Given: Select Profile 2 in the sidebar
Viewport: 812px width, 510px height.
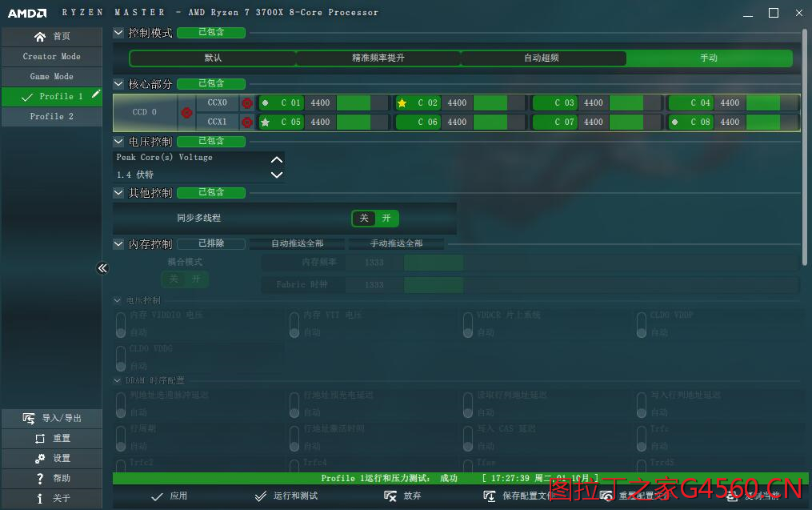Looking at the screenshot, I should (x=51, y=116).
